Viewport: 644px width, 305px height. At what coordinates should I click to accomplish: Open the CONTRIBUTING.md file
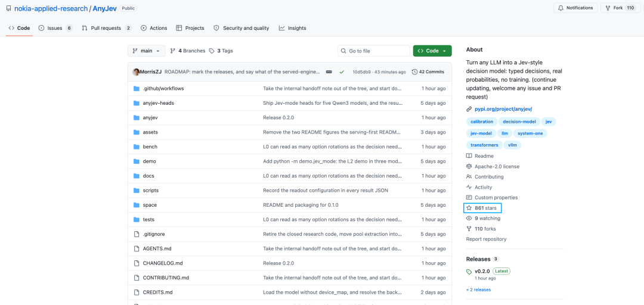coord(166,278)
